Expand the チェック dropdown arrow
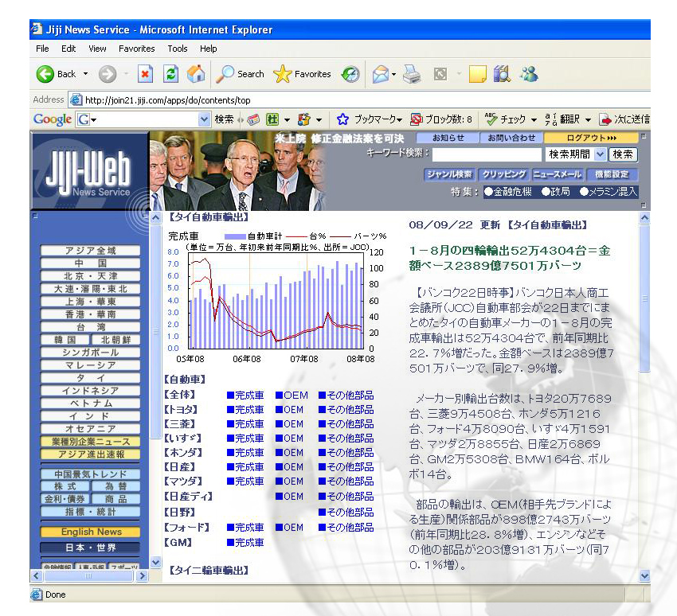The height and width of the screenshot is (616, 677). pyautogui.click(x=534, y=119)
